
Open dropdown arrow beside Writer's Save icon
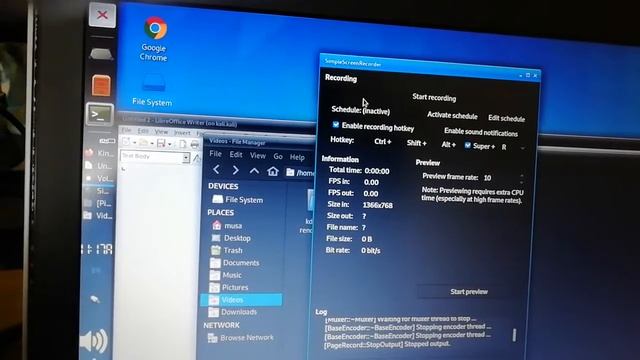(x=169, y=144)
